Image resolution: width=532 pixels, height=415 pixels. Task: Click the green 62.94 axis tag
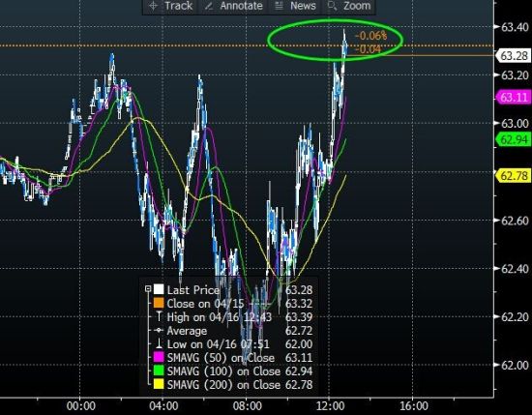(x=514, y=139)
